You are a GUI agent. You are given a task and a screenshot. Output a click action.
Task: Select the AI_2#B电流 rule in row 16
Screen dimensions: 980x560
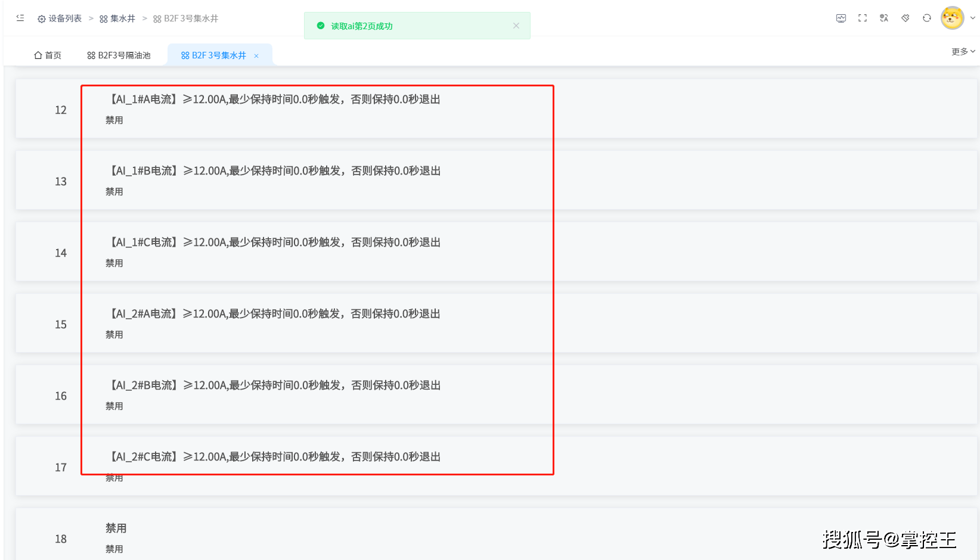tap(273, 385)
